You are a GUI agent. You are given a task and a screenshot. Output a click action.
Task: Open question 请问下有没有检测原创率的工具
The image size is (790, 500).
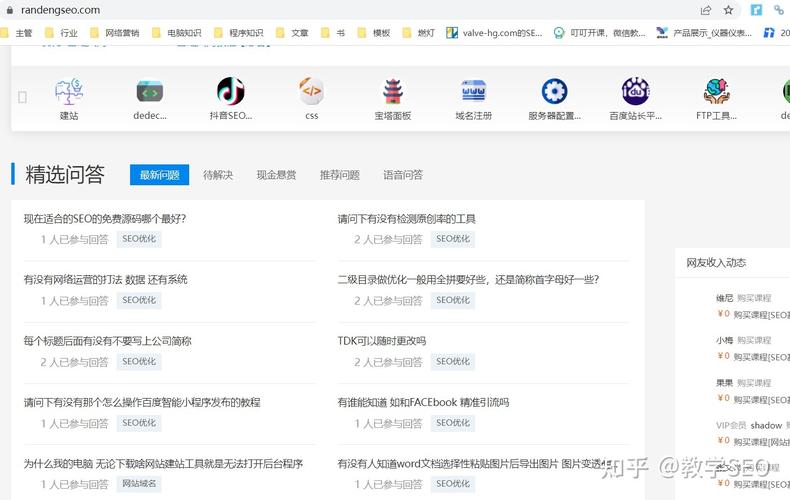406,219
